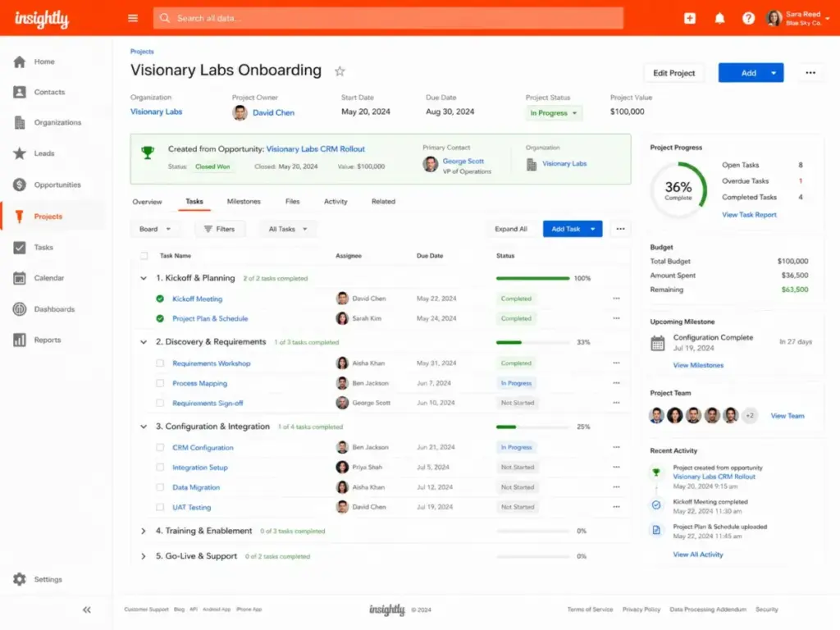This screenshot has width=840, height=630.
Task: Open Tasks in sidebar
Action: pyautogui.click(x=33, y=248)
